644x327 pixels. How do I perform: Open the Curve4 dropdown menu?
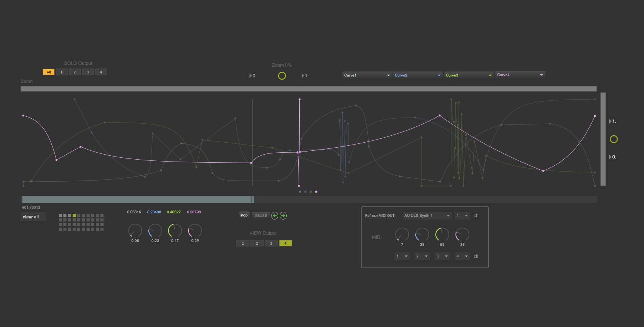(520, 75)
